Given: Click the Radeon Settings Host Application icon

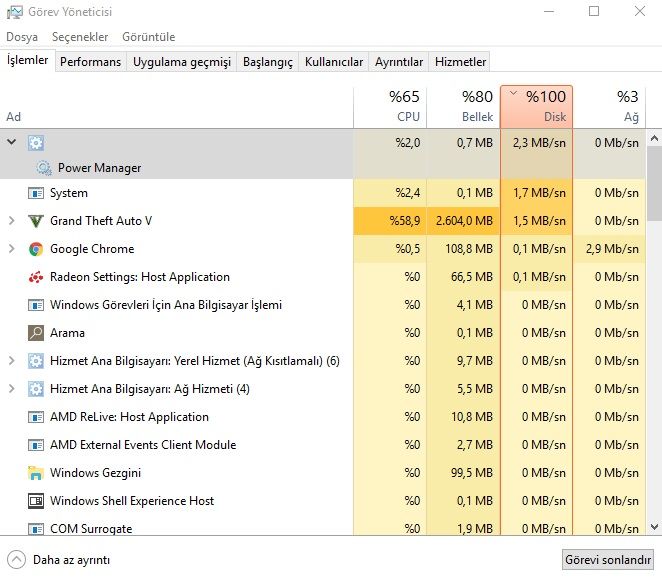Looking at the screenshot, I should pos(36,277).
